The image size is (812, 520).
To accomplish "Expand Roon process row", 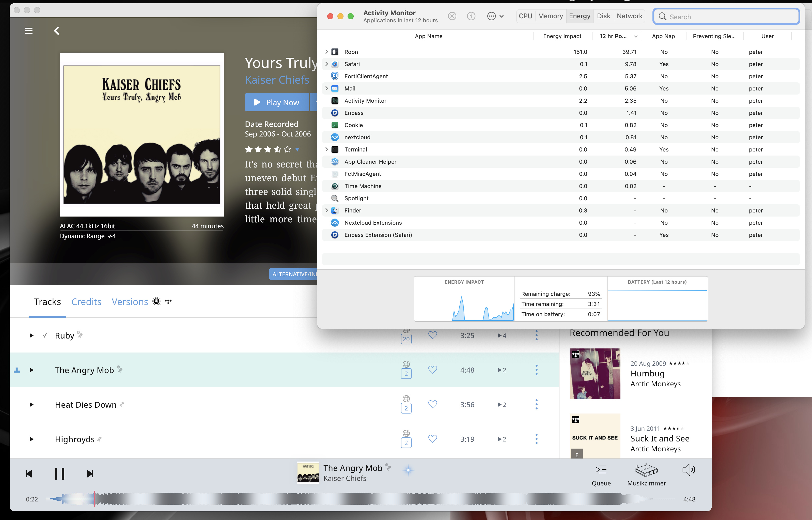I will (326, 52).
